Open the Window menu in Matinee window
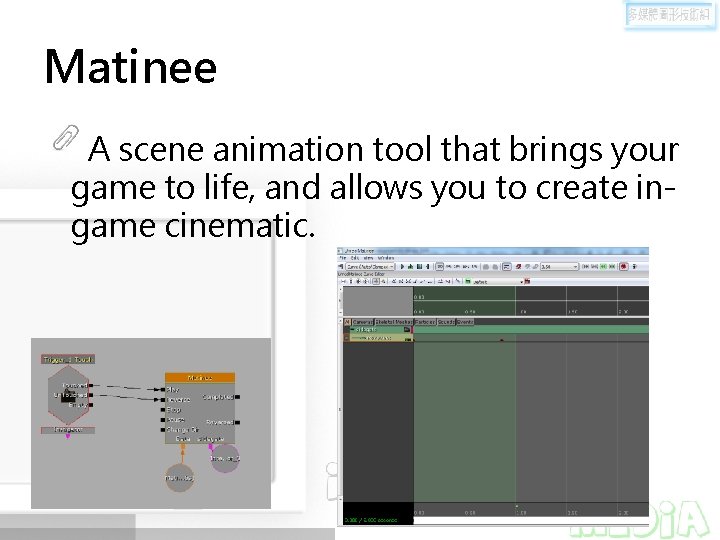Viewport: 720px width, 540px height. tap(386, 258)
